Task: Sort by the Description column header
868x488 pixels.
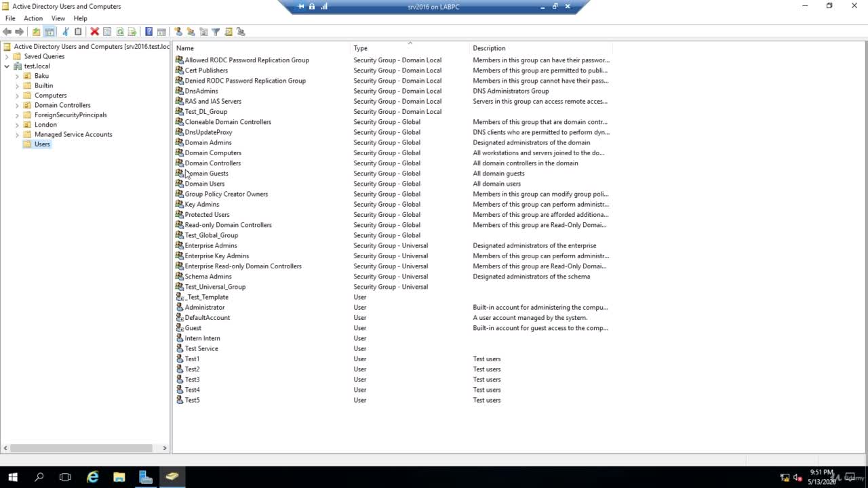Action: pyautogui.click(x=541, y=48)
